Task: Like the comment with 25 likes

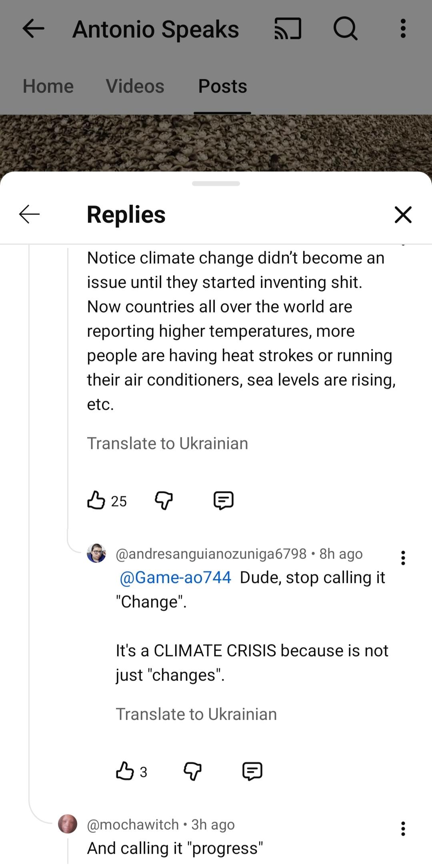Action: [x=96, y=500]
